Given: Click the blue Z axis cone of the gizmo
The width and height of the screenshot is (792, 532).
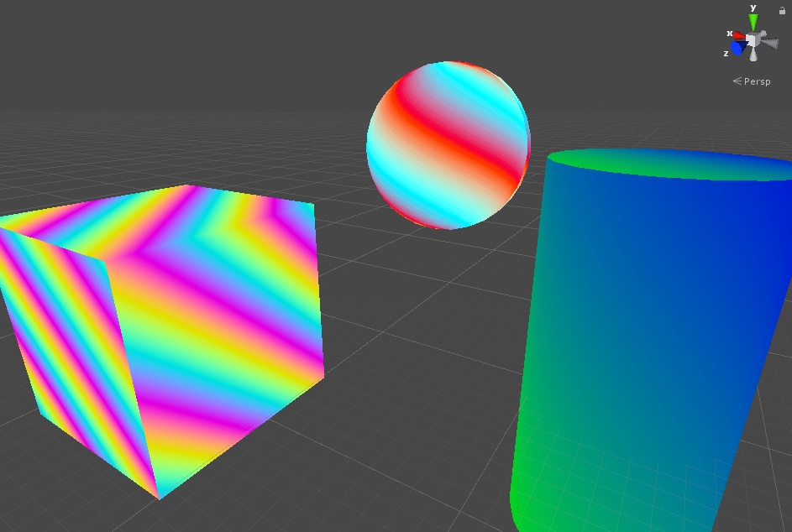Looking at the screenshot, I should [739, 48].
